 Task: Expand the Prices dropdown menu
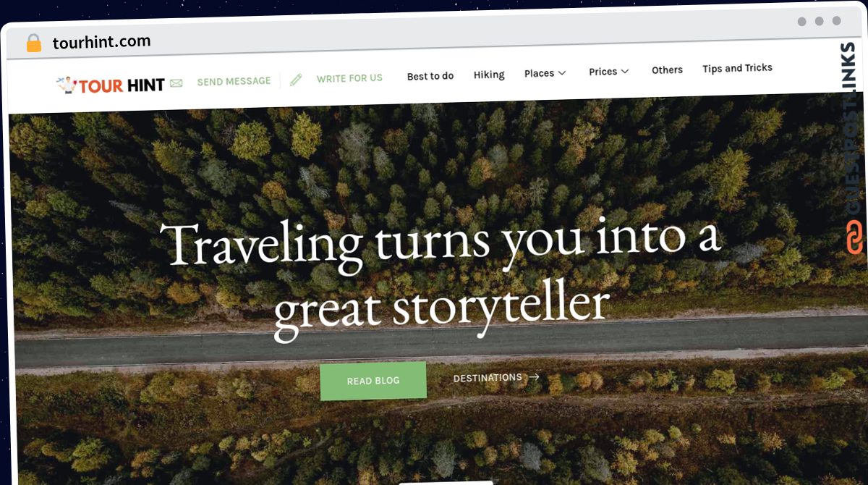point(609,72)
